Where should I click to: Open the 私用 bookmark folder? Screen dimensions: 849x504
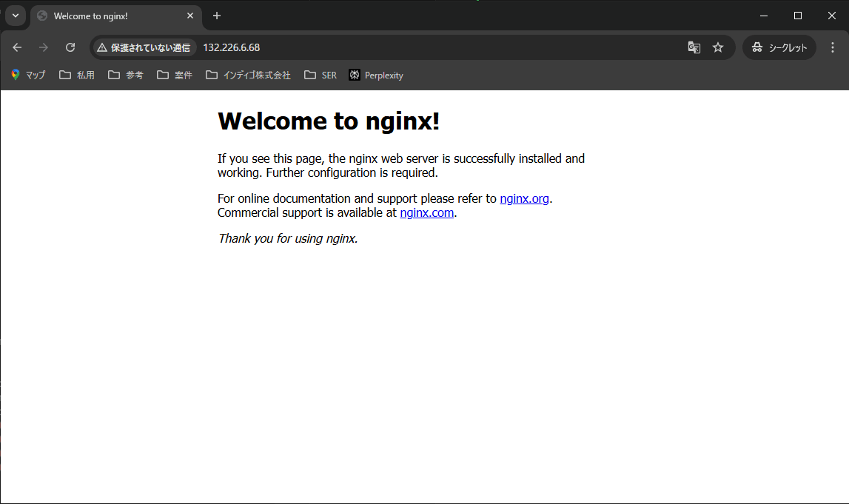click(x=77, y=75)
